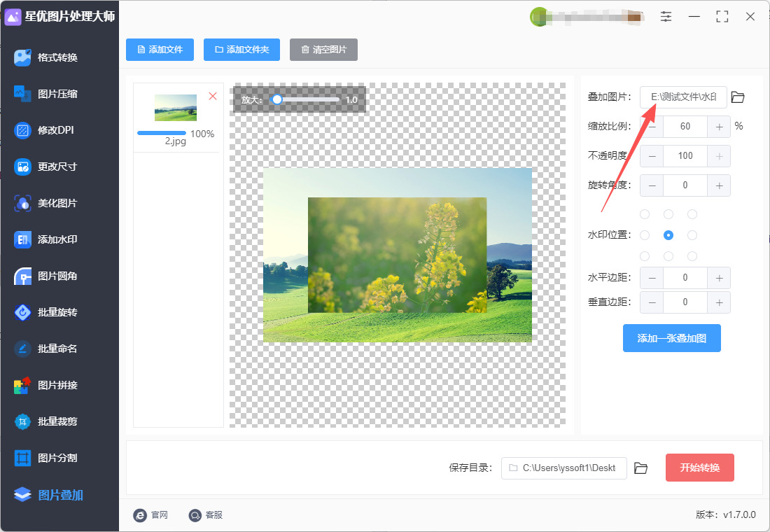The height and width of the screenshot is (532, 770).
Task: Set watermark position to bottom-left
Action: point(645,256)
